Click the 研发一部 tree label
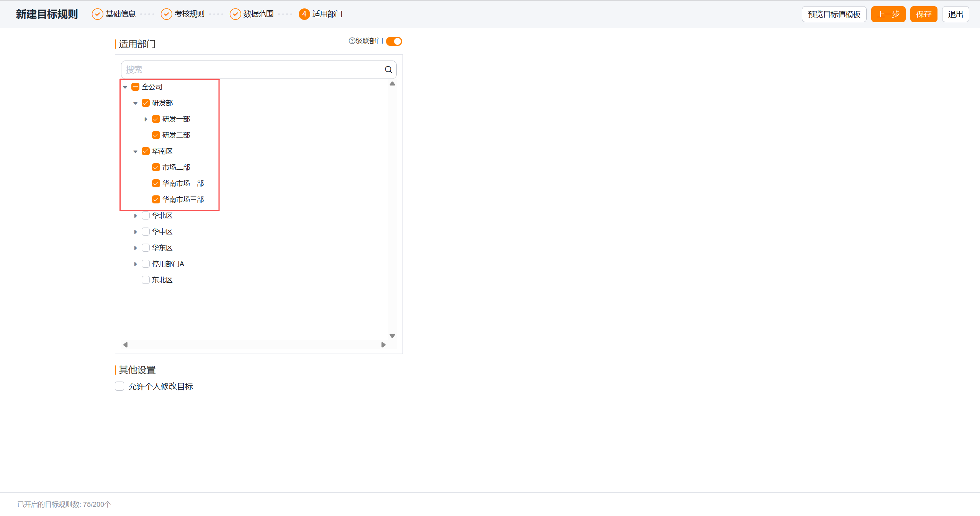 pos(176,119)
